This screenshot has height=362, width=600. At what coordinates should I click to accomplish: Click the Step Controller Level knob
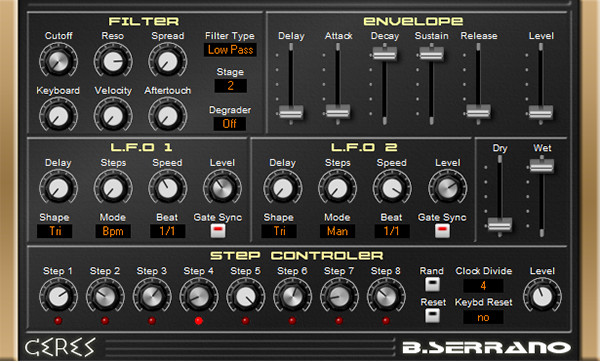pos(542,296)
